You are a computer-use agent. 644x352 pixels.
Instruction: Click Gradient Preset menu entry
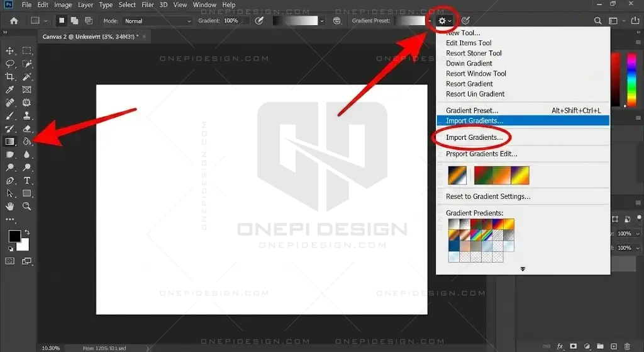pyautogui.click(x=472, y=111)
